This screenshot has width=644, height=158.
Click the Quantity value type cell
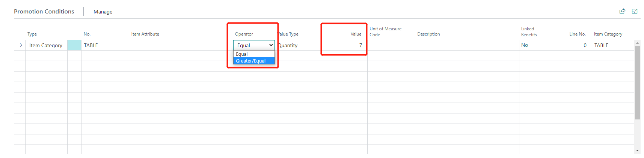[x=296, y=45]
